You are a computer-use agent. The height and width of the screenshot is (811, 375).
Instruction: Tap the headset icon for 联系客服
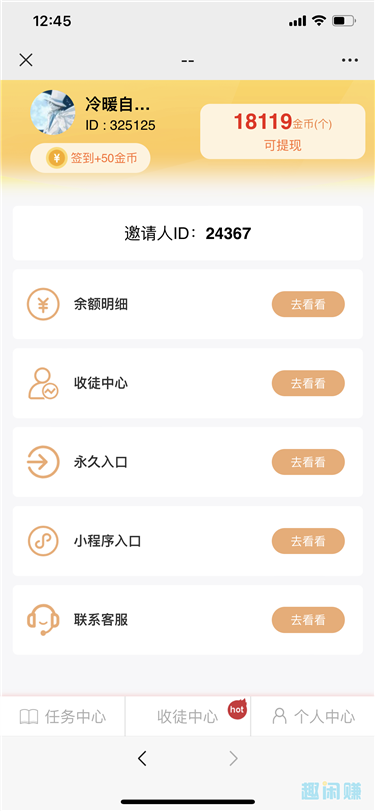43,620
